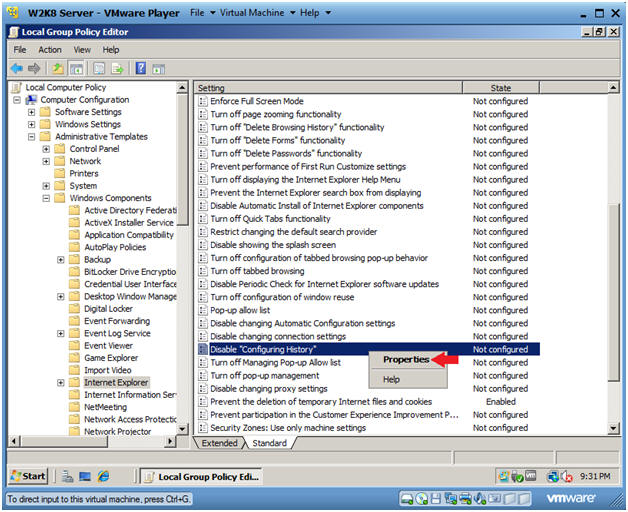Select 'Security Zones: Use only machine settings'
Screen dimensions: 628x512
click(288, 428)
